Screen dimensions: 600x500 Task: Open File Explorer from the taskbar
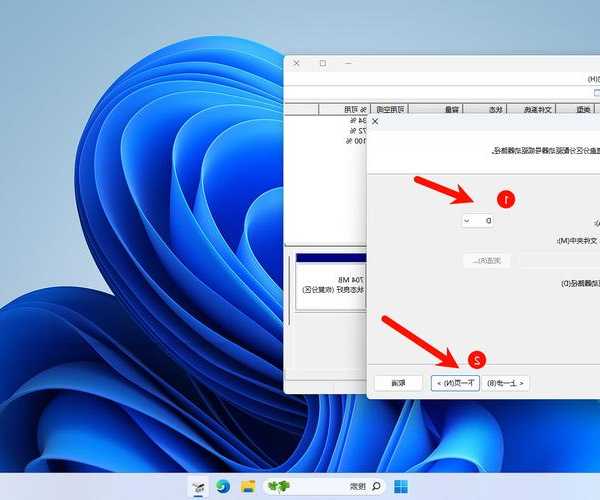247,486
